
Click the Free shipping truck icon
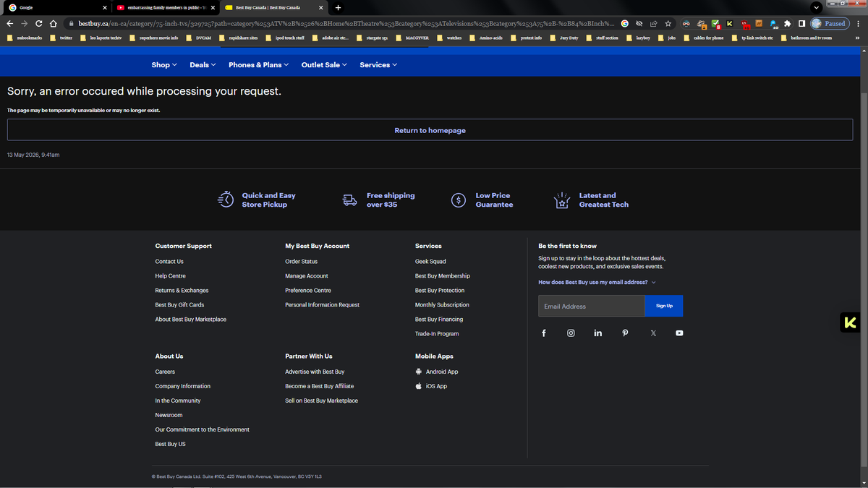pyautogui.click(x=350, y=200)
